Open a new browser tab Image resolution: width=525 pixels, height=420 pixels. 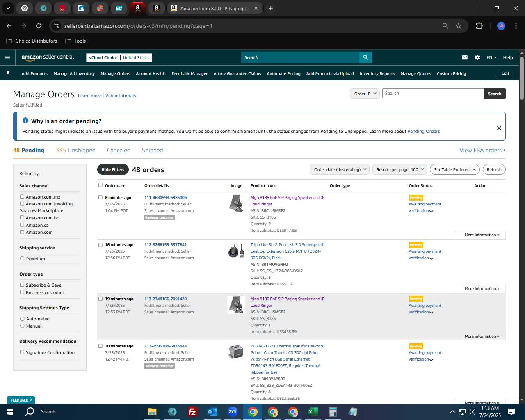click(x=271, y=8)
